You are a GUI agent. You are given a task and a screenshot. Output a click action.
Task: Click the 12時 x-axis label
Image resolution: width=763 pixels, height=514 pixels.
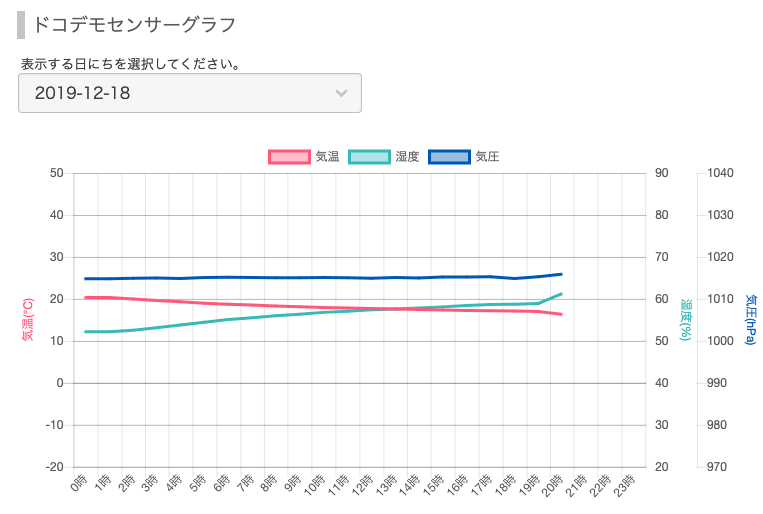click(x=362, y=486)
